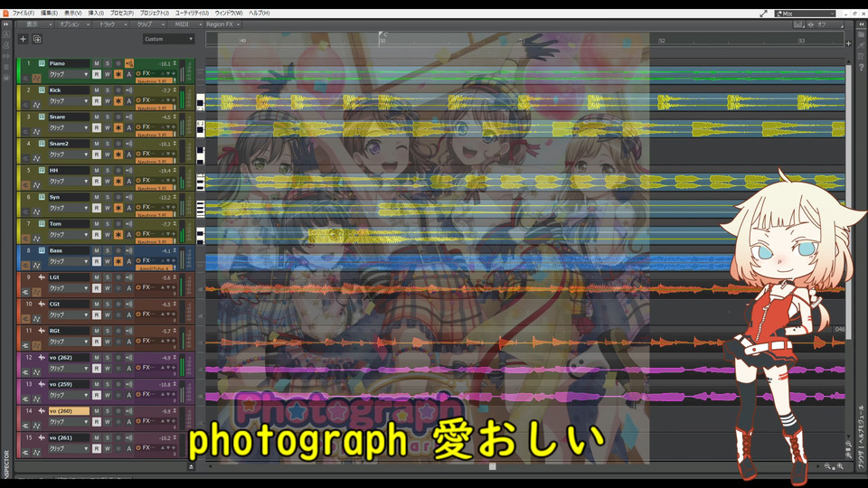This screenshot has height=488, width=868.
Task: Click the FX power icon on Kick track
Action: [138, 100]
